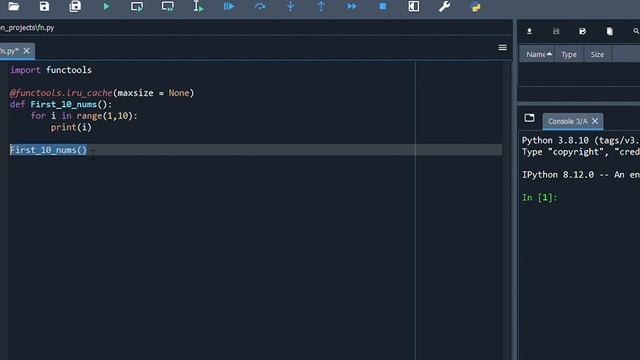Import data in Variable Explorer
The height and width of the screenshot is (360, 640).
click(529, 31)
